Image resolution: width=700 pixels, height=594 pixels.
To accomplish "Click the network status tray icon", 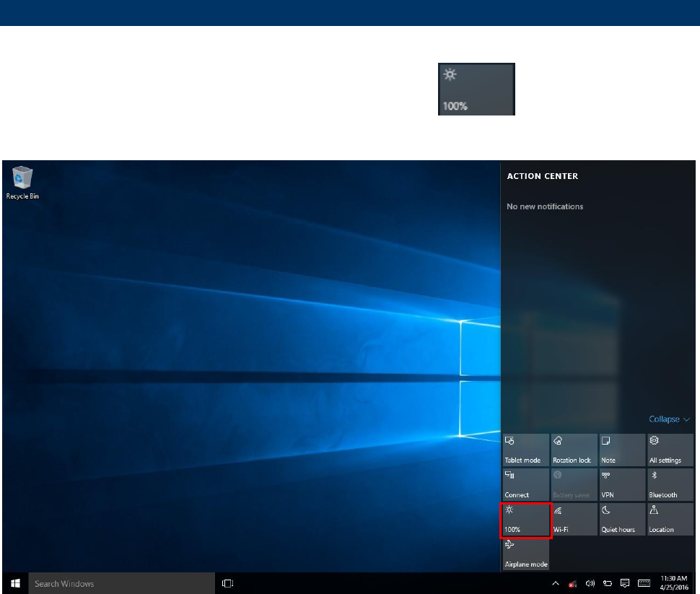I will point(573,583).
